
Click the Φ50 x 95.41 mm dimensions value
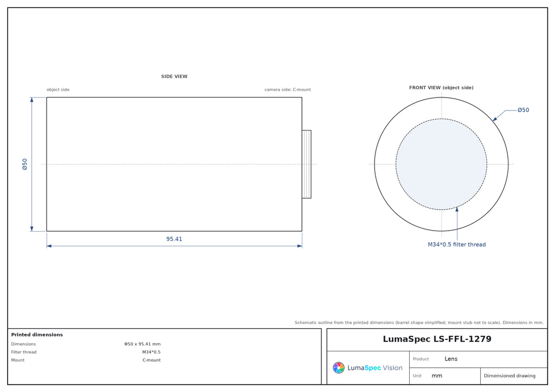(x=143, y=344)
